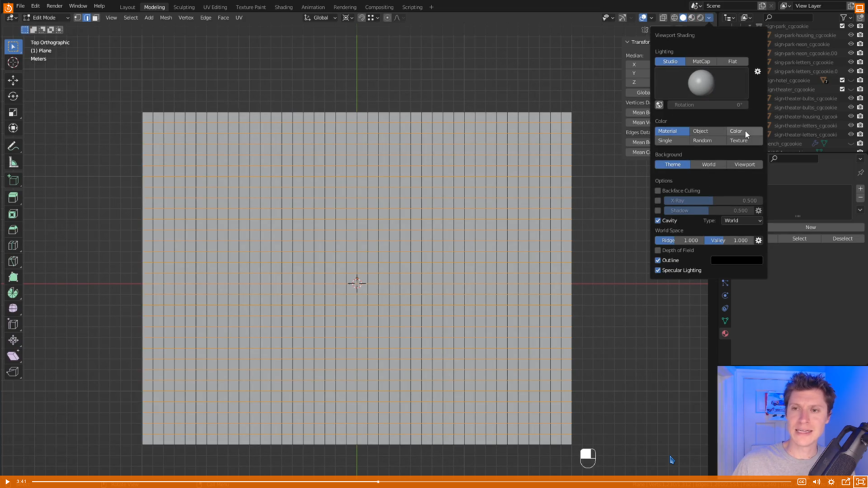Activate the Move tool
868x488 pixels.
[x=13, y=80]
